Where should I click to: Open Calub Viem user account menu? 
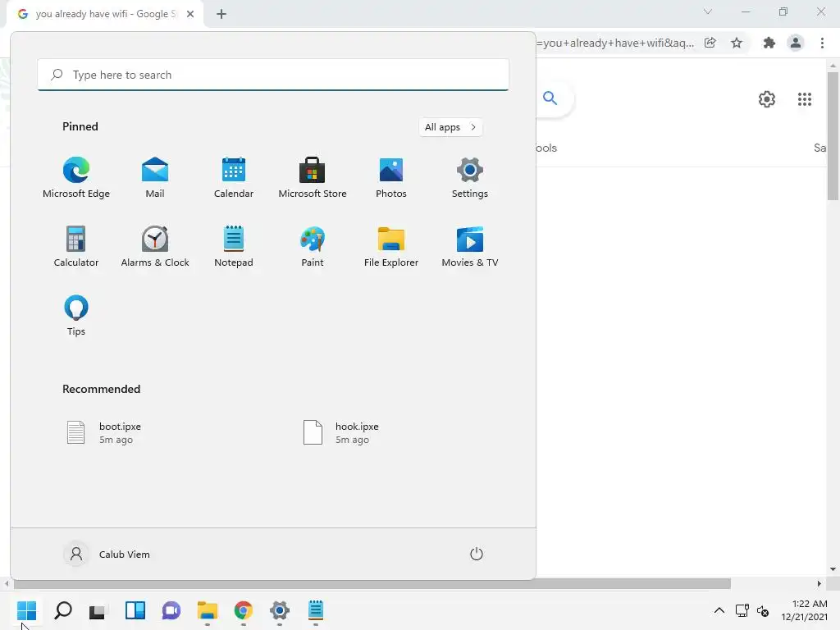tap(107, 554)
